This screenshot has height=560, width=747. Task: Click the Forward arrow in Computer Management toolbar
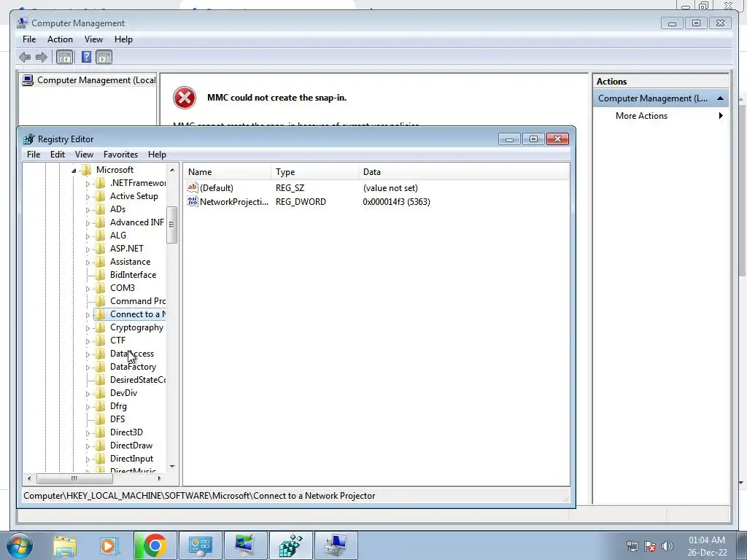click(42, 58)
